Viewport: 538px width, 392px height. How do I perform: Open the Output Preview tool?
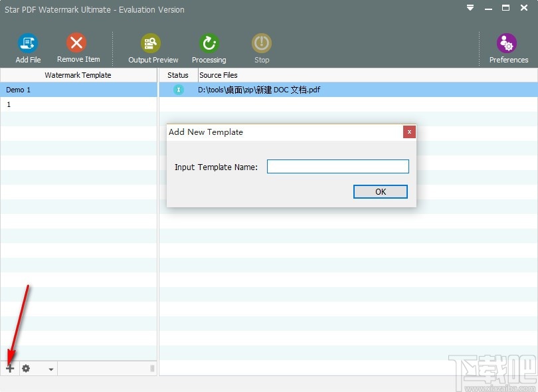[x=151, y=43]
